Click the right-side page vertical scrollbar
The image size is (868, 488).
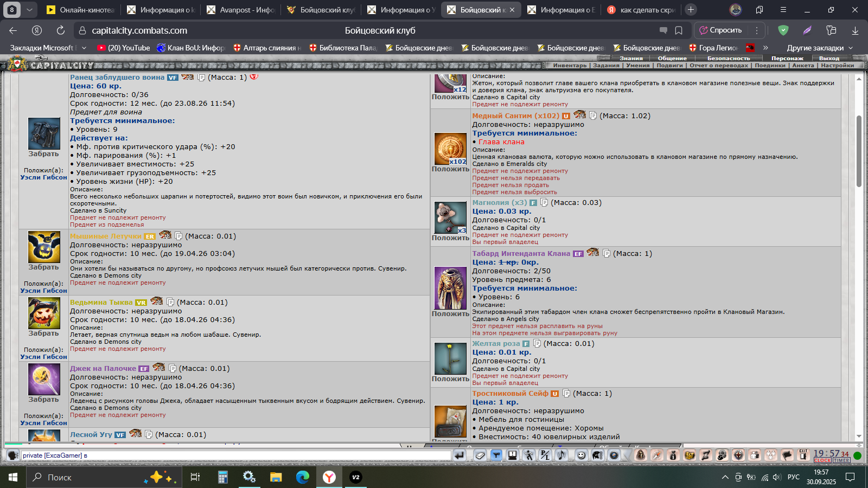859,152
